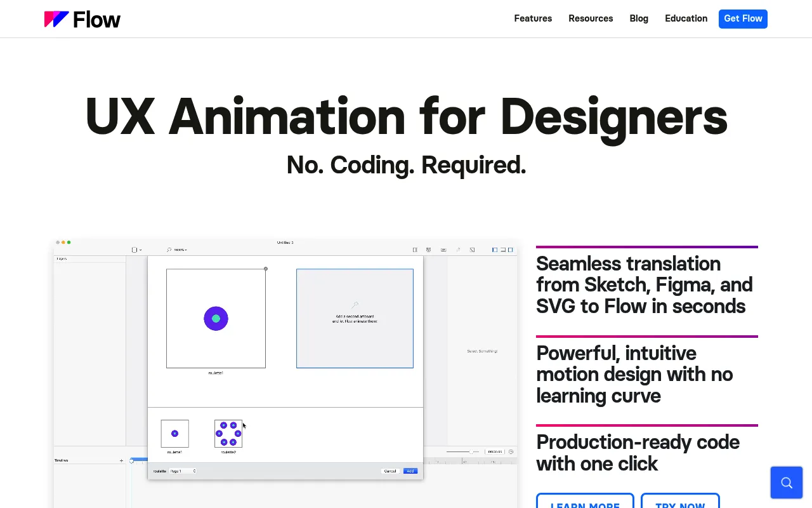Open the Resources menu
Image resolution: width=812 pixels, height=508 pixels.
coord(591,18)
